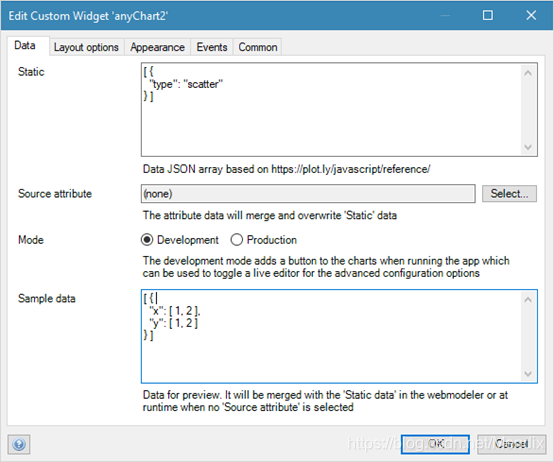Confirm with the OK button
This screenshot has width=554, height=462.
pyautogui.click(x=435, y=444)
